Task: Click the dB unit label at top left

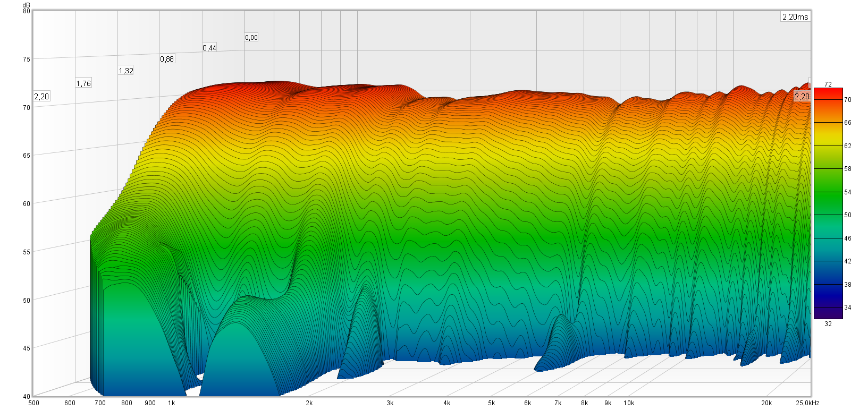Action: click(x=27, y=4)
